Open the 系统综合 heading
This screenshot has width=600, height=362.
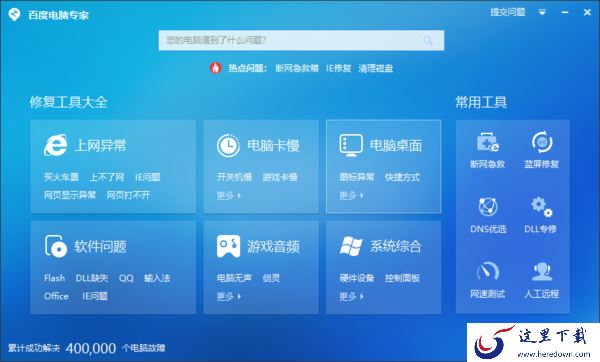pos(396,246)
